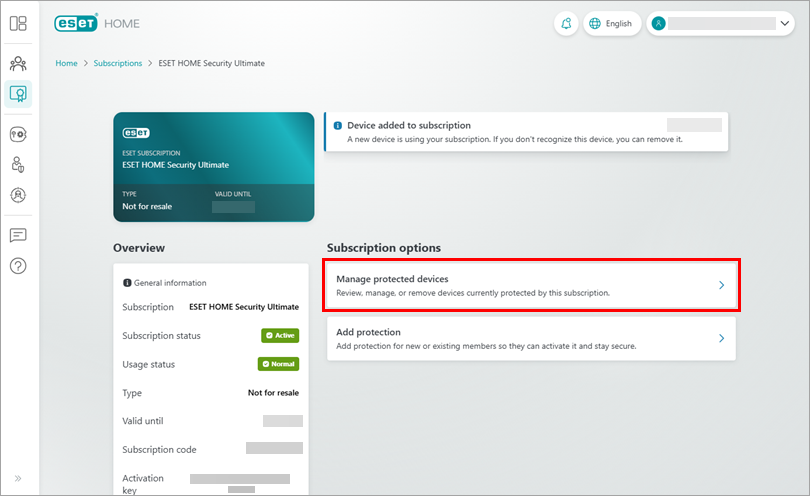
Task: Click the General information info icon
Action: pos(127,283)
